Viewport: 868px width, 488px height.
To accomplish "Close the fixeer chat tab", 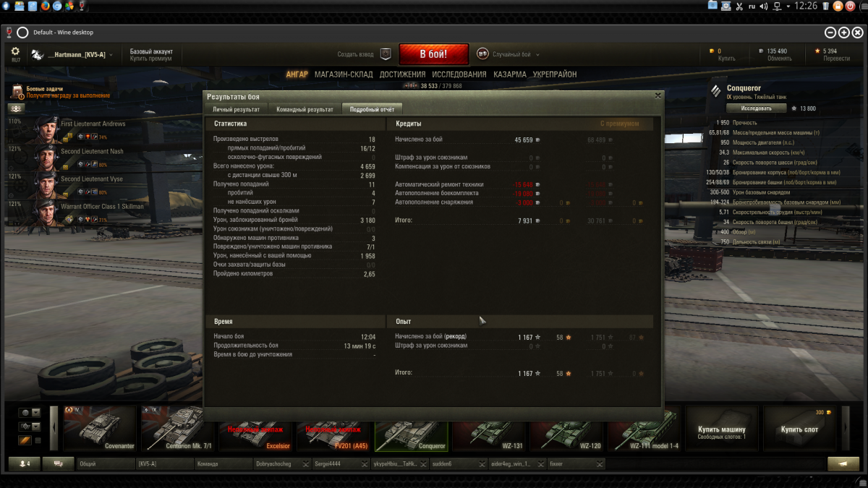I will pos(599,464).
